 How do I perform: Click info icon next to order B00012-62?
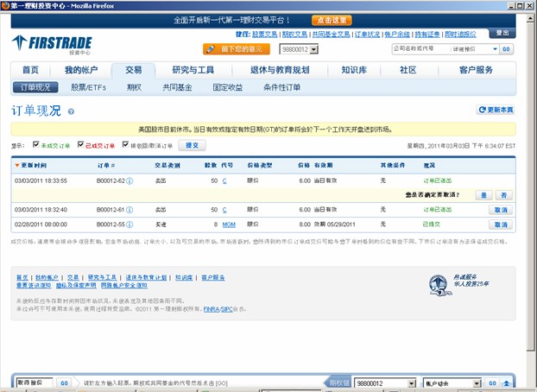(130, 180)
